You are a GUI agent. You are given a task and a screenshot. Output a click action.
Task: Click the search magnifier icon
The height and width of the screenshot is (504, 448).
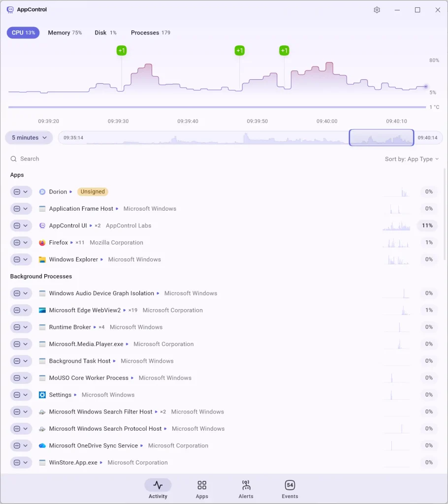14,159
